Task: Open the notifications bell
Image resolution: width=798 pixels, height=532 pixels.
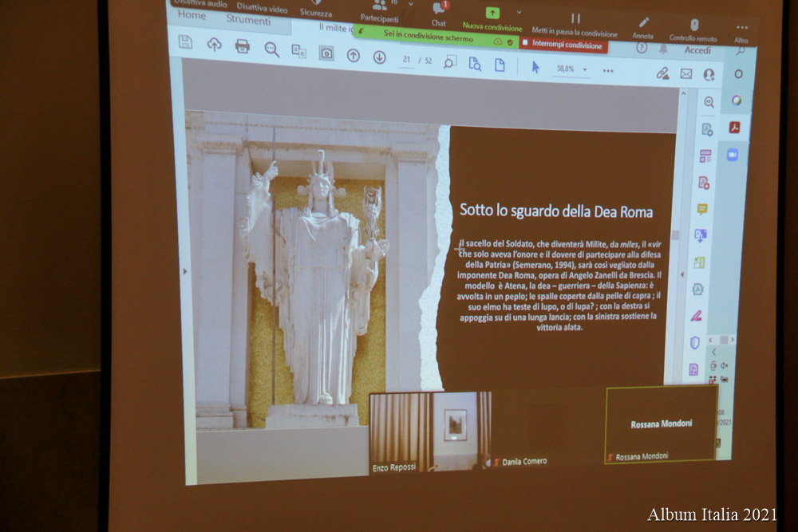Action: tap(663, 49)
